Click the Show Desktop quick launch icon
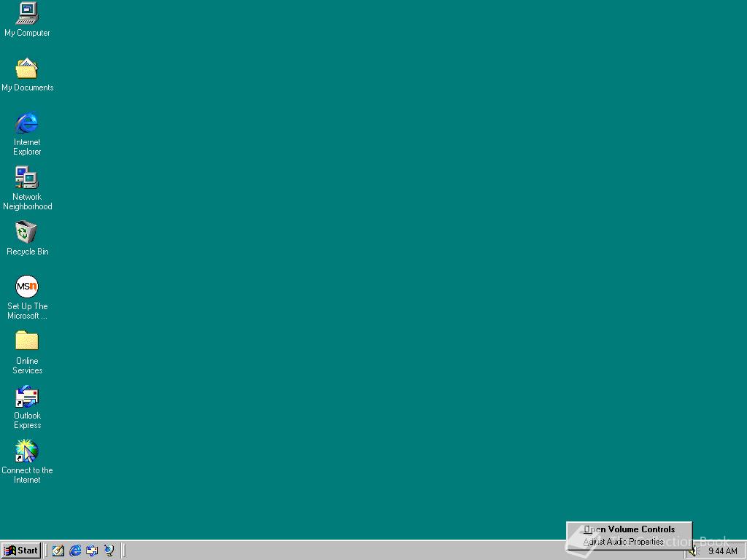Screen dimensions: 747x560 pyautogui.click(x=58, y=551)
